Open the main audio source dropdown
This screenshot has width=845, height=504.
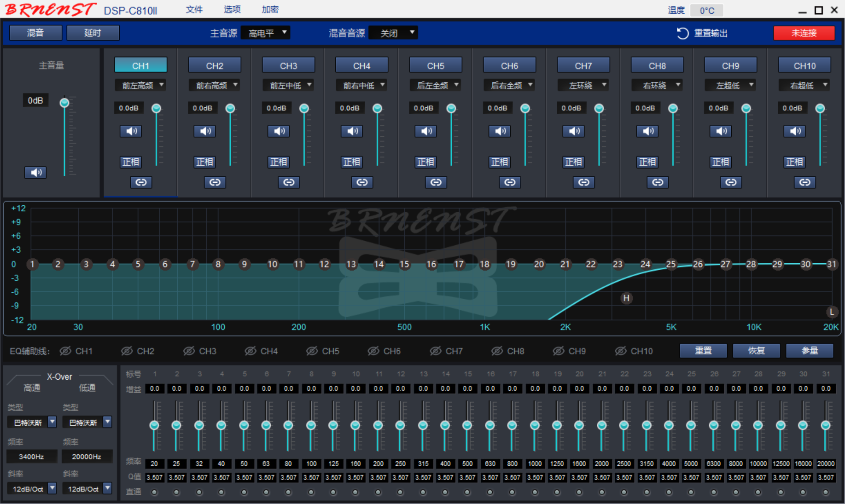[x=266, y=33]
